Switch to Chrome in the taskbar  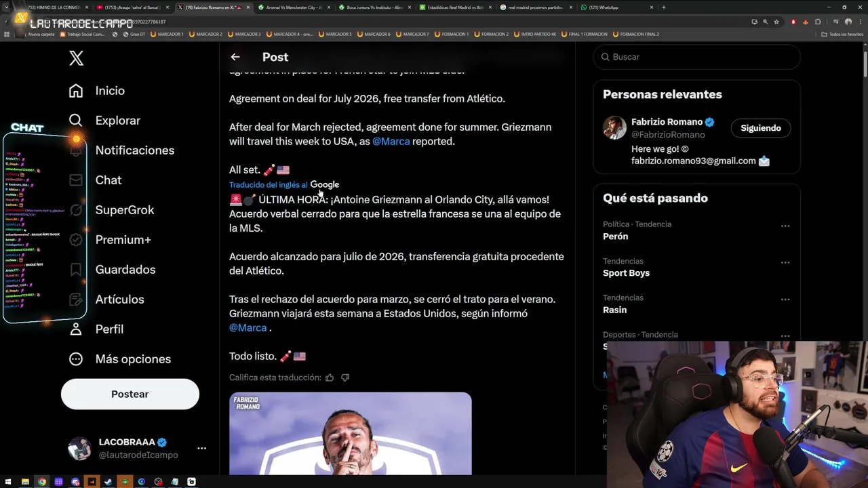[x=42, y=482]
